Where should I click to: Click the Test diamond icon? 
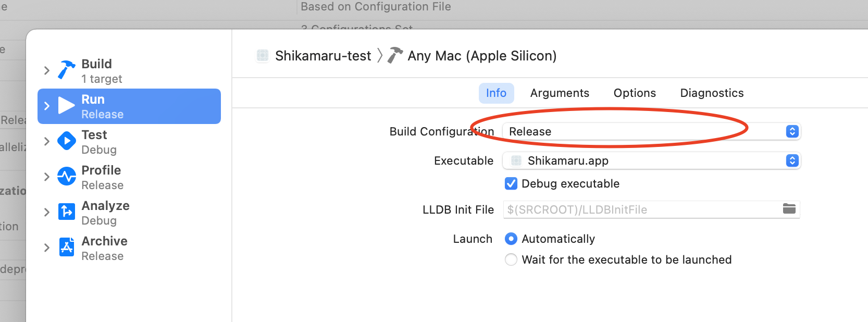click(x=66, y=141)
